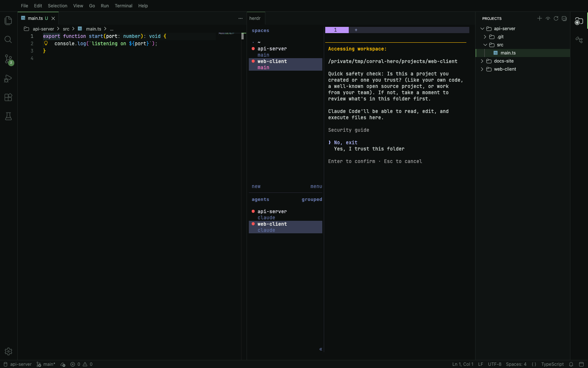The height and width of the screenshot is (368, 588).
Task: Switch to the herdr tab
Action: click(255, 18)
